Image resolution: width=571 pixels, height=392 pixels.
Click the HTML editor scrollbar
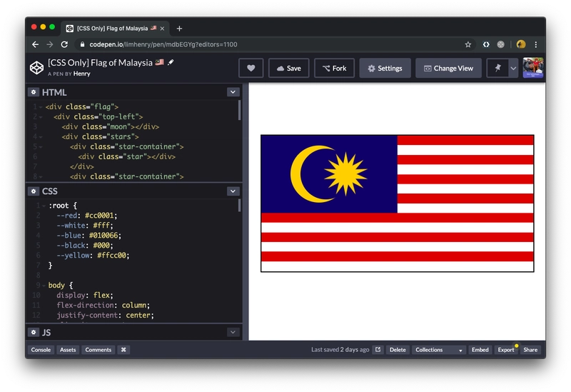click(x=239, y=110)
